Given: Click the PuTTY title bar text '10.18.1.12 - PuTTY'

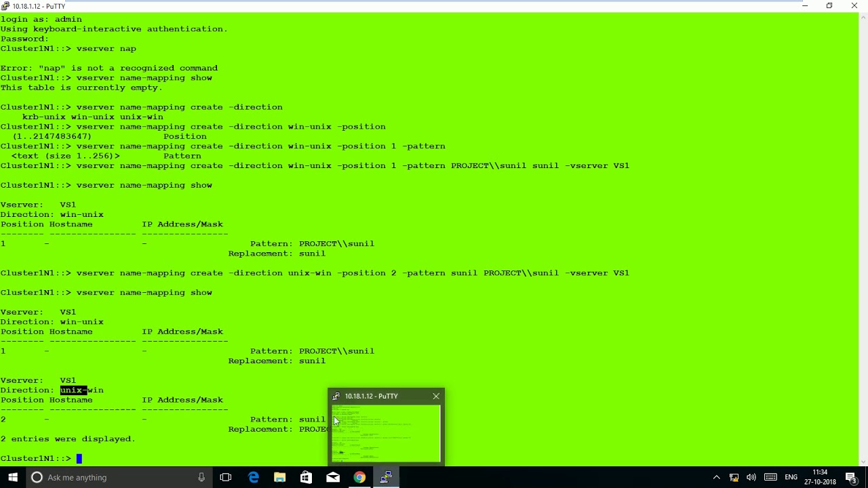Looking at the screenshot, I should (39, 6).
